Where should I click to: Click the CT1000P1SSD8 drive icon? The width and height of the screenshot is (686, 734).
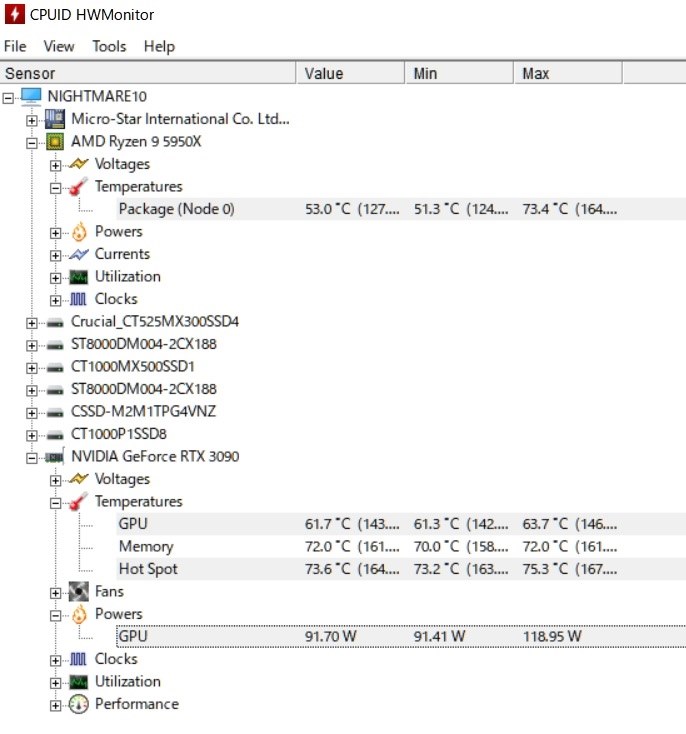coord(55,435)
